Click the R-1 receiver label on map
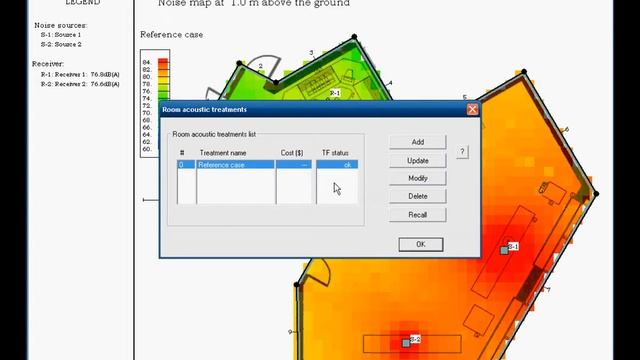Image resolution: width=640 pixels, height=360 pixels. [335, 93]
